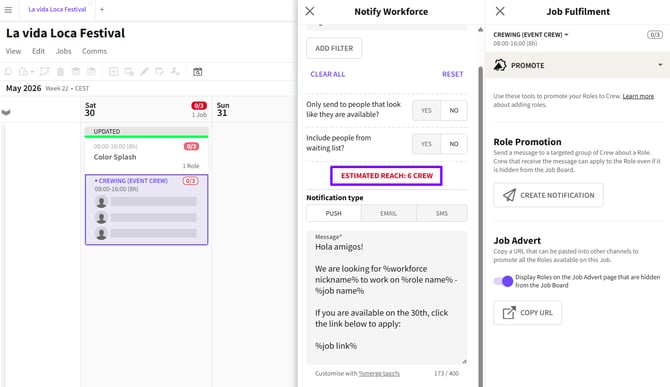
Task: Click first empty crew slot avatar
Action: click(x=101, y=202)
